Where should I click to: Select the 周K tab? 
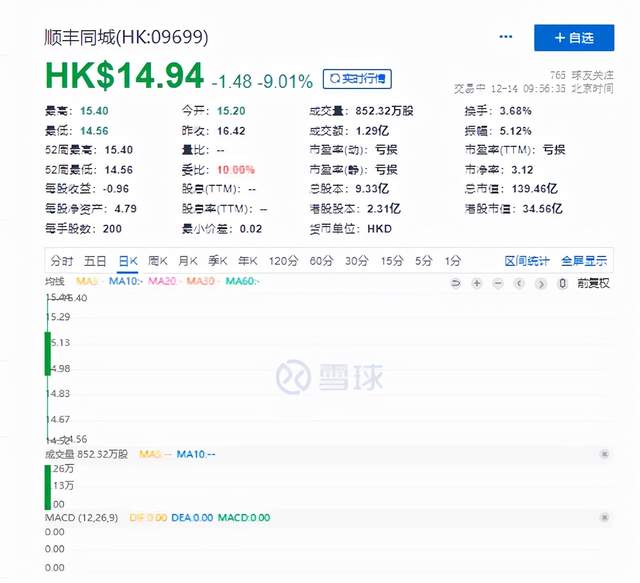coord(158,261)
